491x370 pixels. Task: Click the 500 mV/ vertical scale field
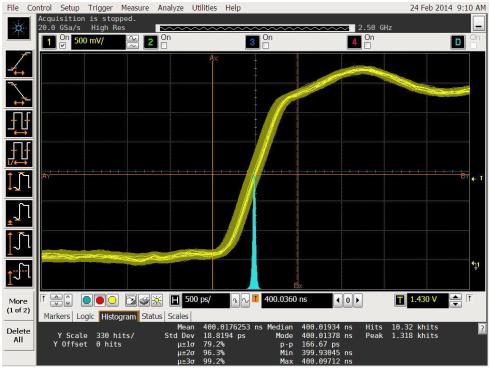(x=98, y=42)
